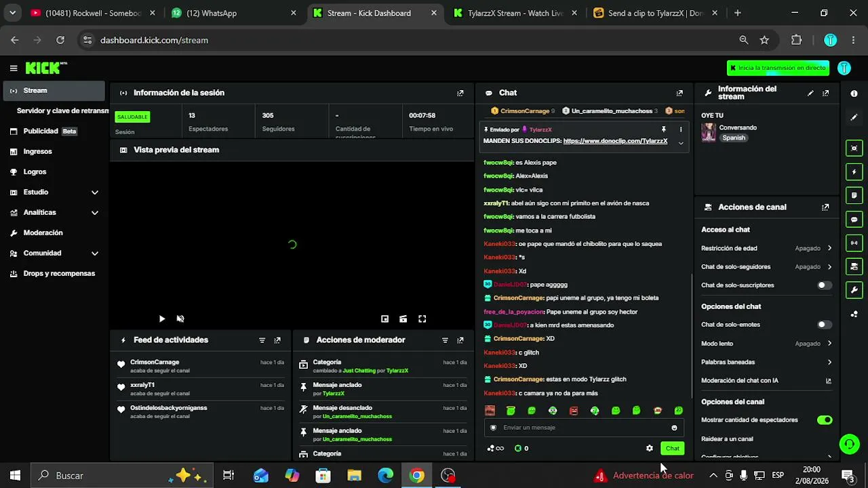Image resolution: width=868 pixels, height=488 pixels.
Task: Open the donoclip.com/TylarzzX link
Action: (615, 141)
